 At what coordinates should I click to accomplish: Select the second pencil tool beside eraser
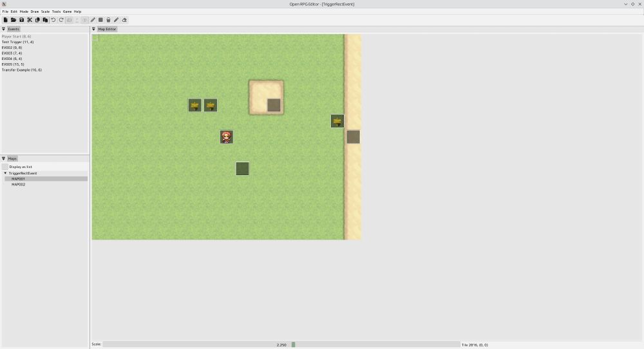click(x=116, y=20)
